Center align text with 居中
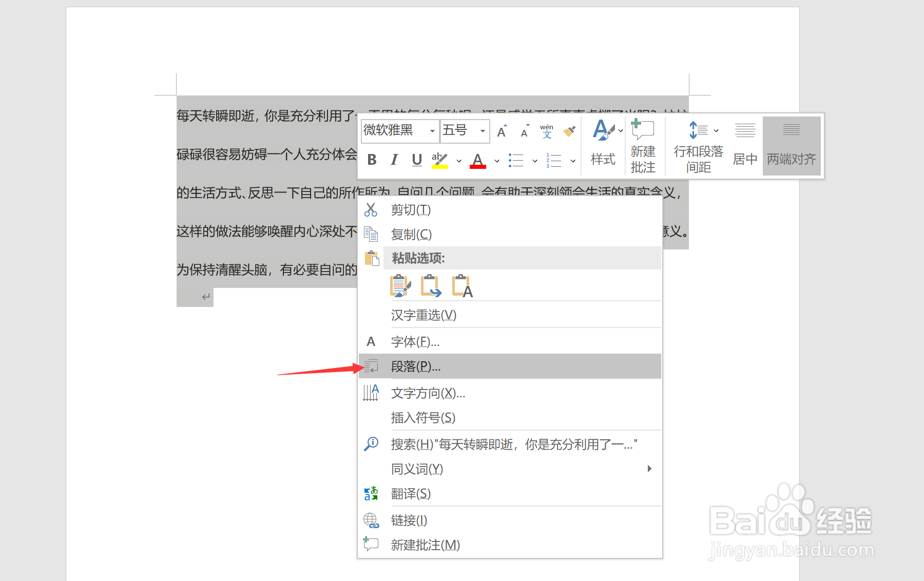 [x=745, y=145]
